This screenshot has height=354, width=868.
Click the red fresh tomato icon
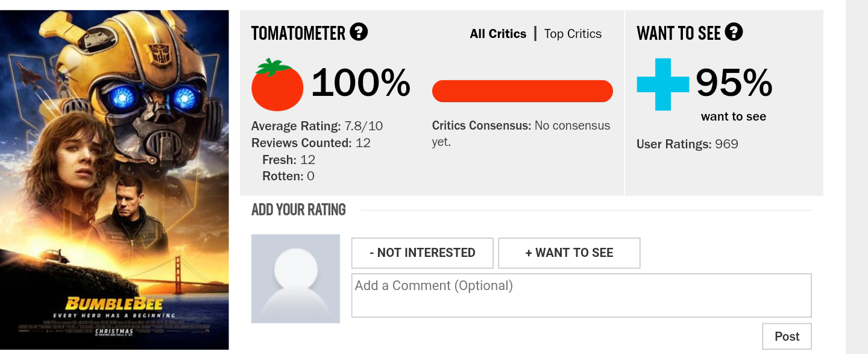277,85
